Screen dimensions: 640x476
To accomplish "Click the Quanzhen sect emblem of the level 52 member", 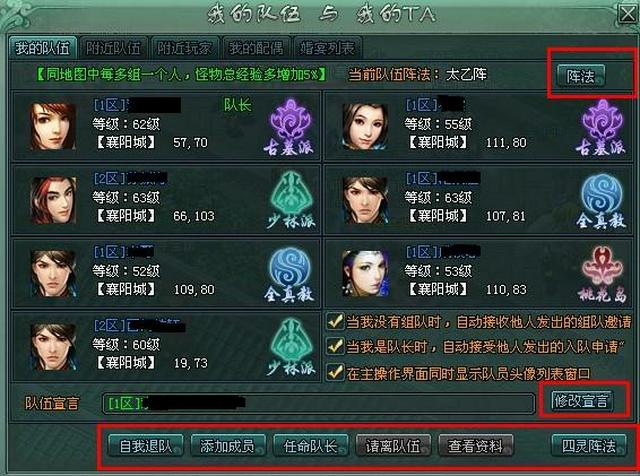I will click(x=290, y=274).
